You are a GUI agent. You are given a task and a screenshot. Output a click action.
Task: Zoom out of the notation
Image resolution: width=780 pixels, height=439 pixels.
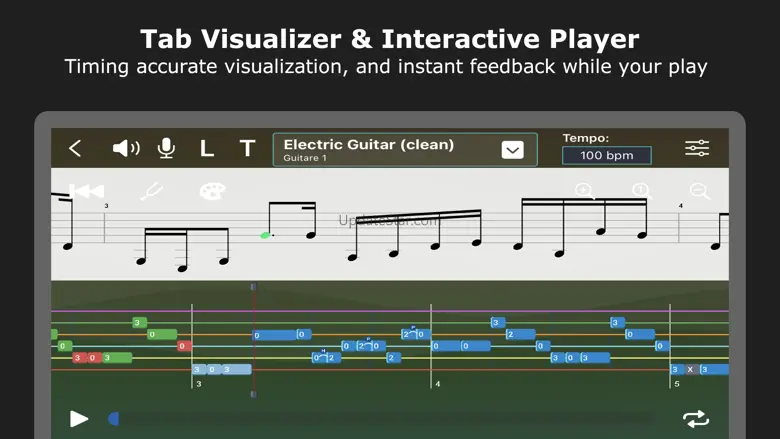[x=700, y=191]
